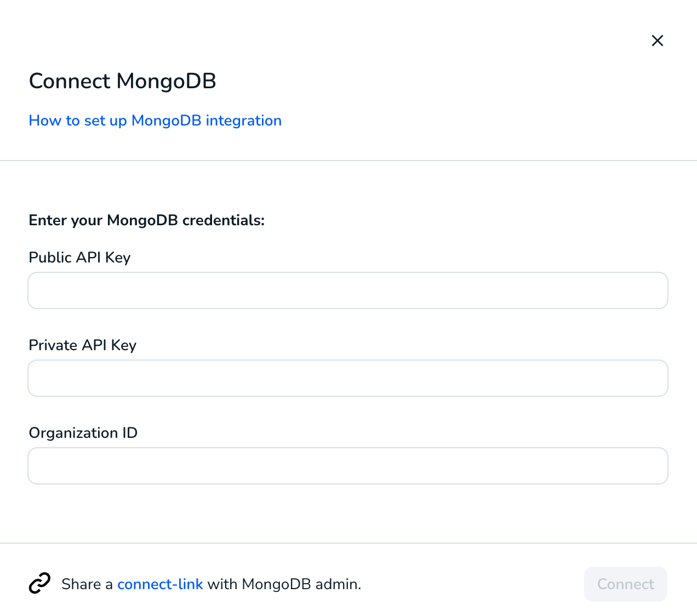
Task: Click the 'Enter your MongoDB credentials:' text
Action: (147, 220)
